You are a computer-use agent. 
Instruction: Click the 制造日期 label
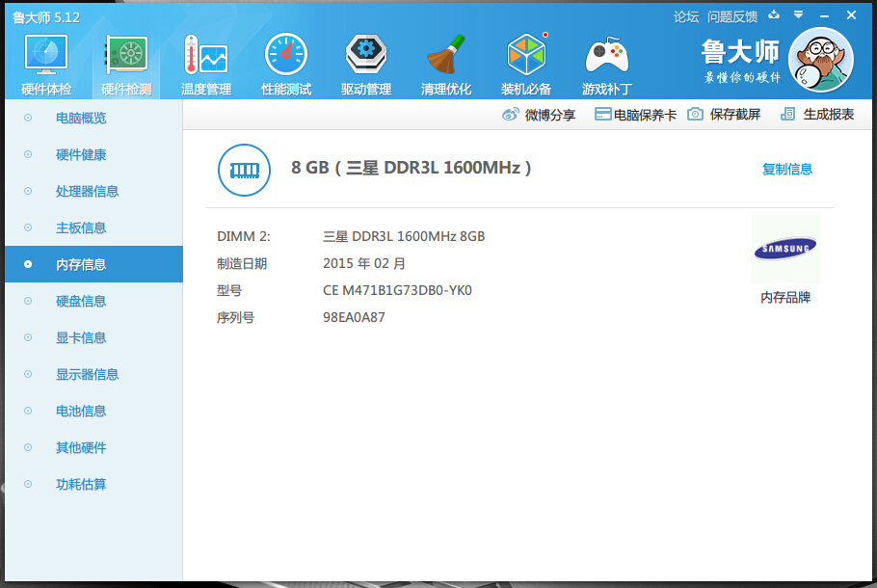pos(242,263)
